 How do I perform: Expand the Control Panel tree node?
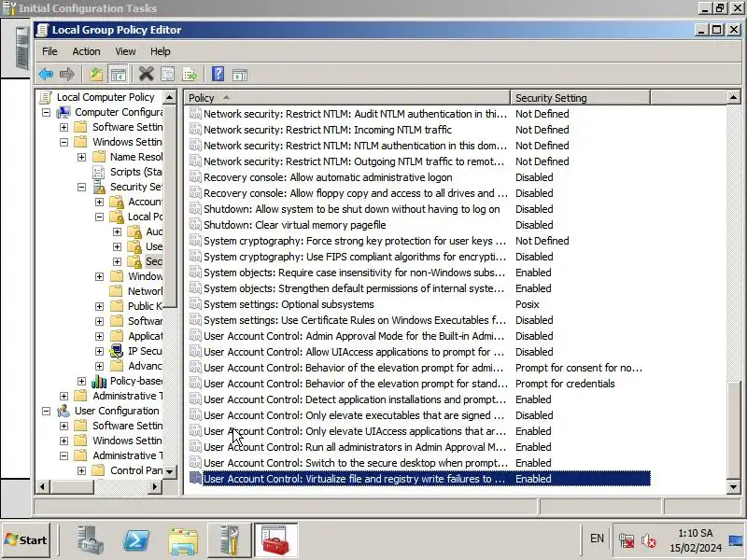[x=81, y=470]
